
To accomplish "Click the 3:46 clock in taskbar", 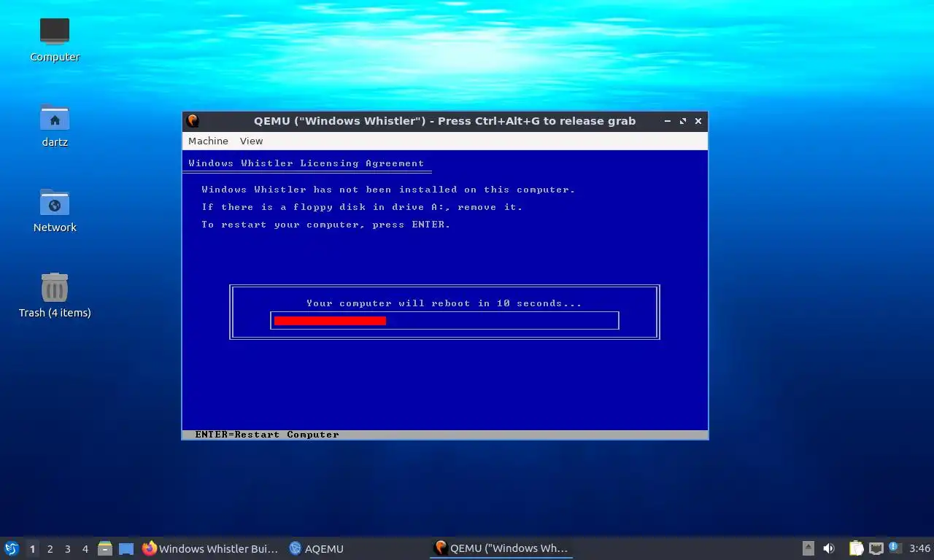I will coord(920,548).
